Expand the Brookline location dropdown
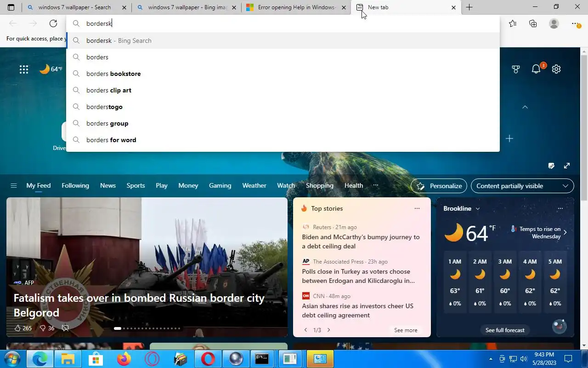This screenshot has height=368, width=588. (x=478, y=208)
